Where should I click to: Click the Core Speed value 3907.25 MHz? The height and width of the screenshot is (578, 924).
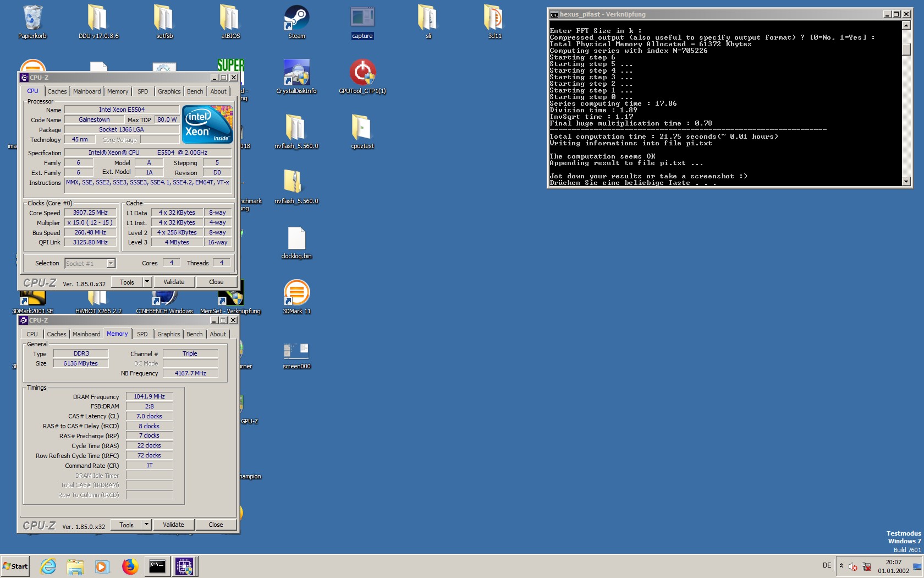pyautogui.click(x=90, y=212)
